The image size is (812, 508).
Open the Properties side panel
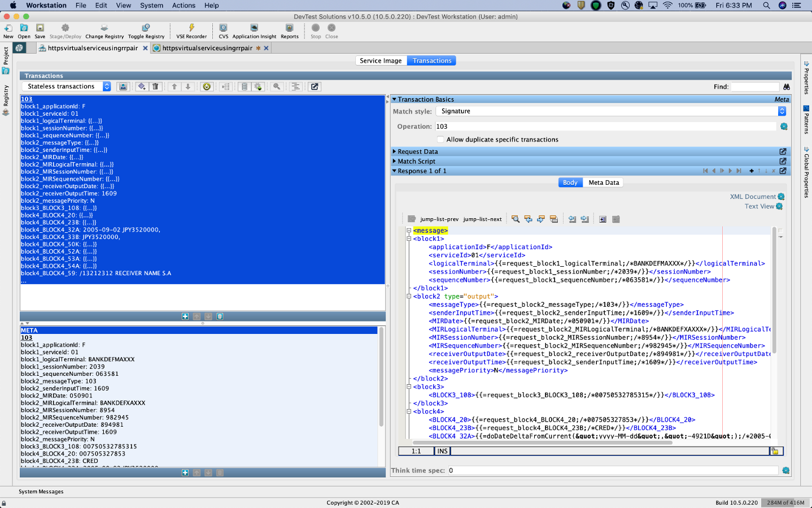[806, 78]
